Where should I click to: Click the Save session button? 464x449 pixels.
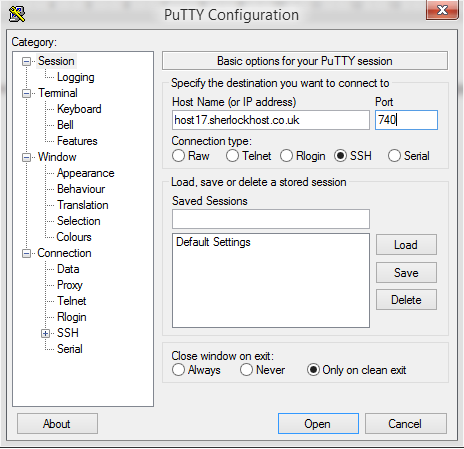(406, 273)
